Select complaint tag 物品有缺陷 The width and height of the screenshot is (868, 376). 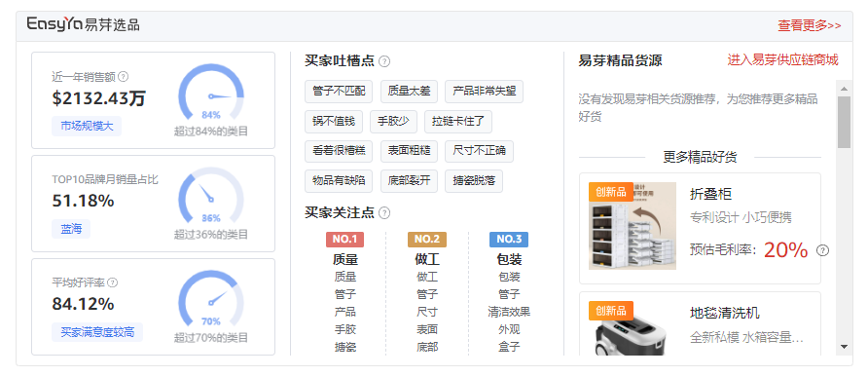[x=339, y=181]
